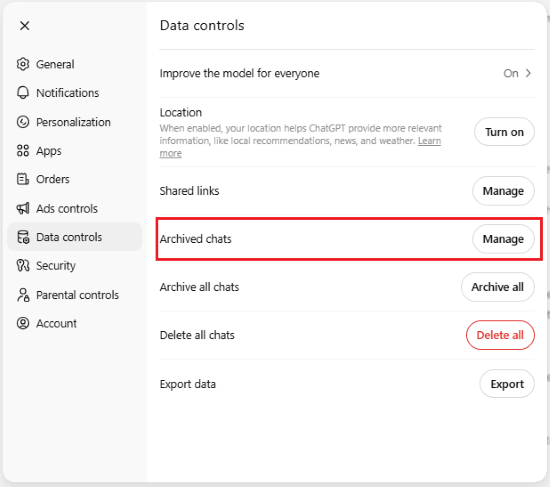Click the Notifications bell icon
The height and width of the screenshot is (487, 550).
point(23,93)
